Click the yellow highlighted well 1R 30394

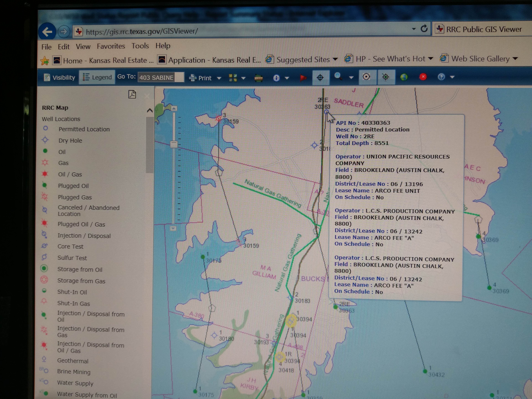coord(279,357)
